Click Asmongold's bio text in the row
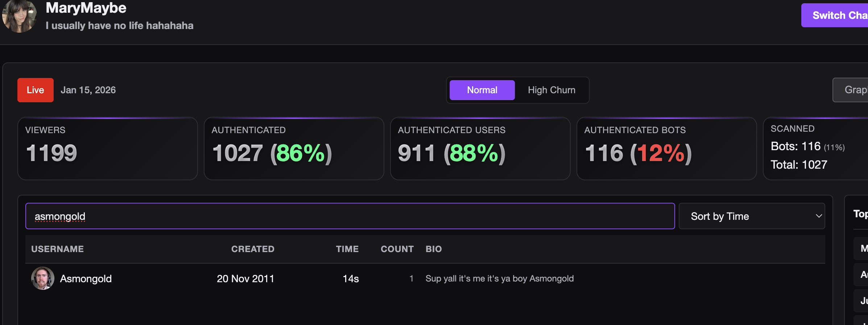Screen dimensions: 868x325 [x=500, y=279]
